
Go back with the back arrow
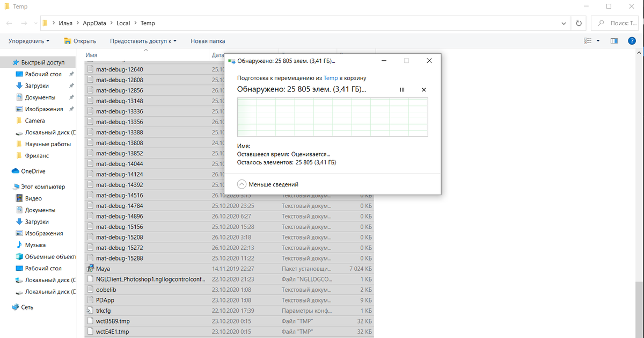click(10, 24)
